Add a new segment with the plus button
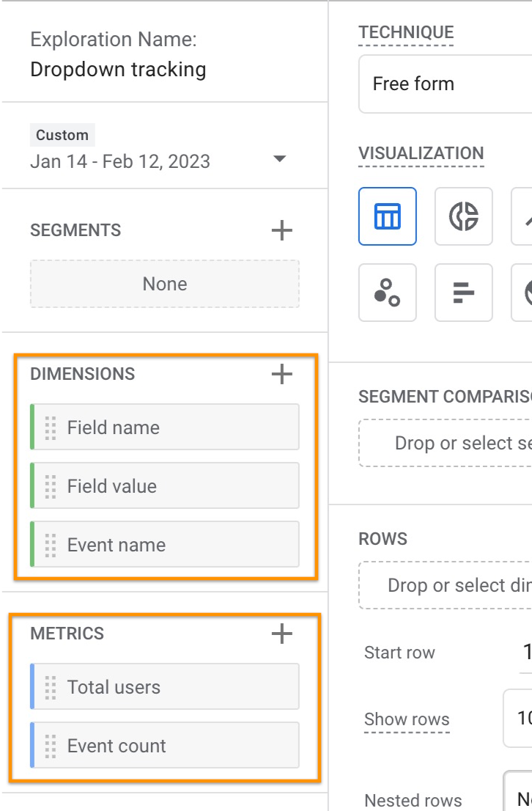The image size is (532, 811). (x=281, y=230)
